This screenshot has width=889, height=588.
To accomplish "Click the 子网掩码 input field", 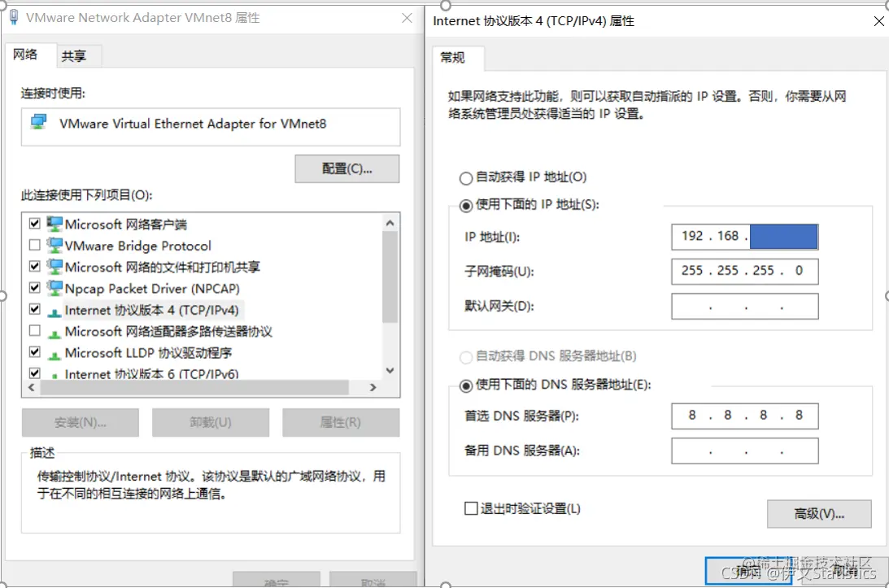I will (x=744, y=271).
